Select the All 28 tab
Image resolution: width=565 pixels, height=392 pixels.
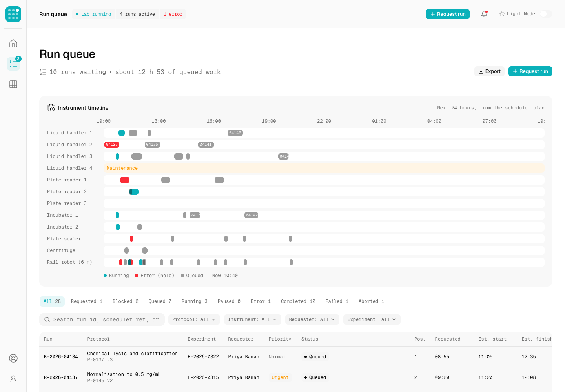click(x=52, y=301)
